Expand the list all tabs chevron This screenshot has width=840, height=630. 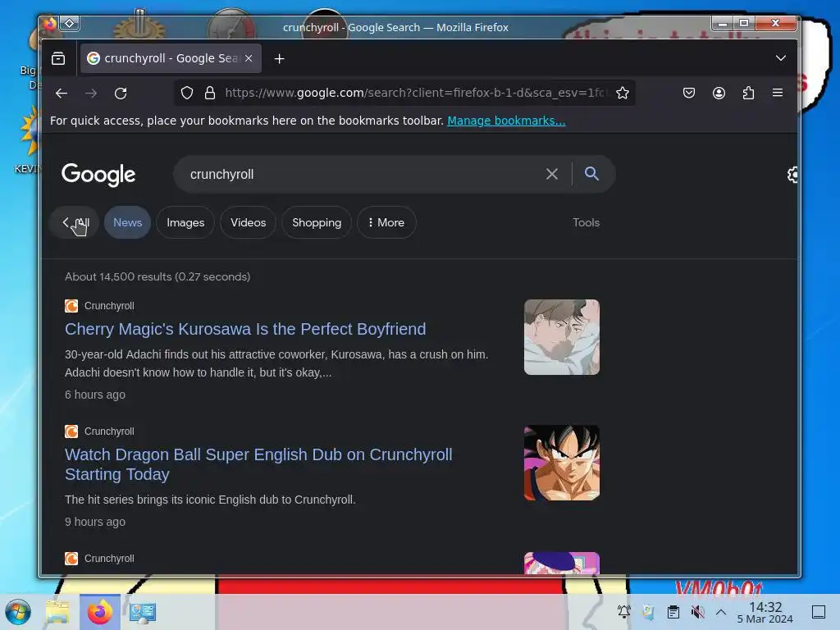coord(781,58)
